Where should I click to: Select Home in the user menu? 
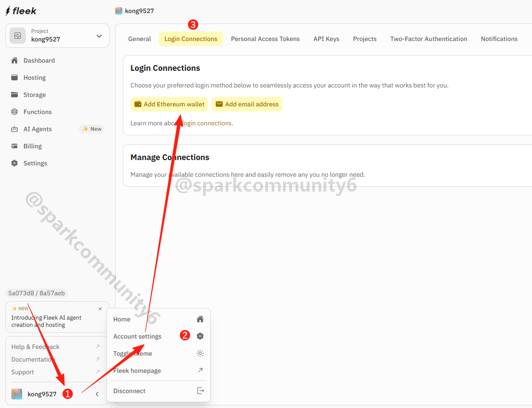158,319
